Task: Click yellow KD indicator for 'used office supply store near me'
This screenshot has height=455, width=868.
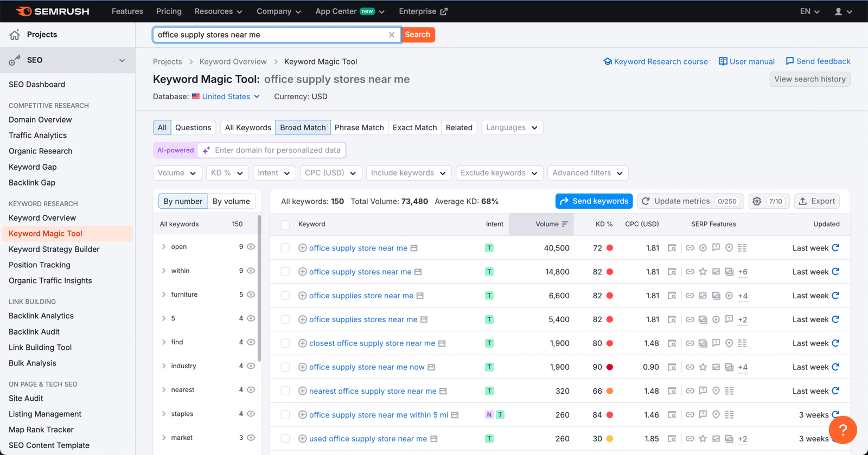Action: pyautogui.click(x=610, y=439)
